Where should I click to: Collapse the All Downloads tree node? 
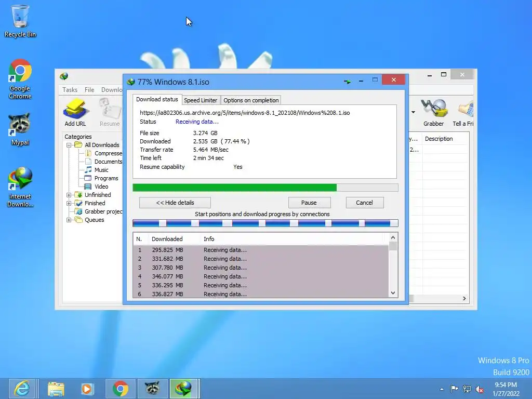[69, 145]
